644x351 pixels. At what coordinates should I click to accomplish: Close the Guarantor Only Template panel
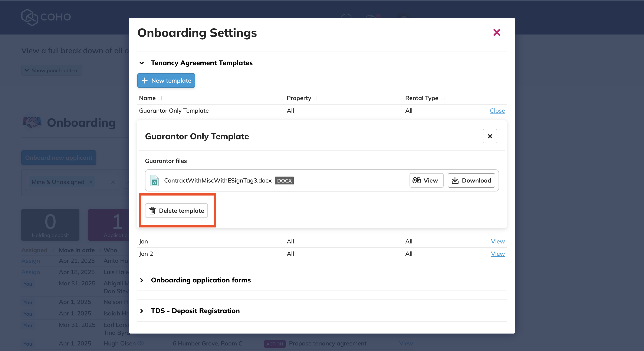[x=490, y=136]
